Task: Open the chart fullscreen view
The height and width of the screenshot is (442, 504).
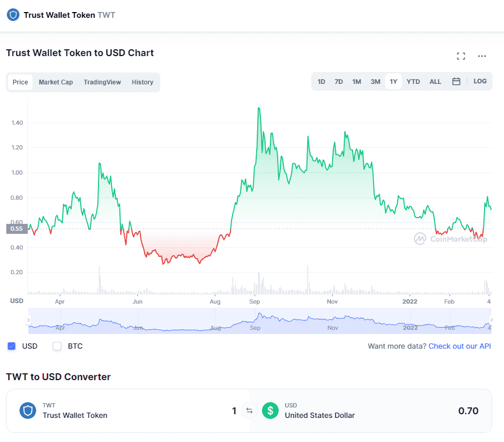Action: click(x=461, y=56)
